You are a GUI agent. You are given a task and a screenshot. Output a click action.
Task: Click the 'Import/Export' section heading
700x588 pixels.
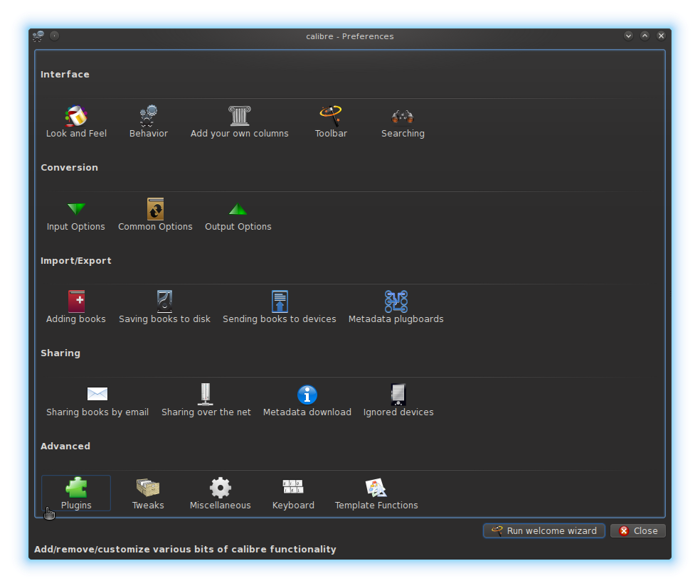76,260
